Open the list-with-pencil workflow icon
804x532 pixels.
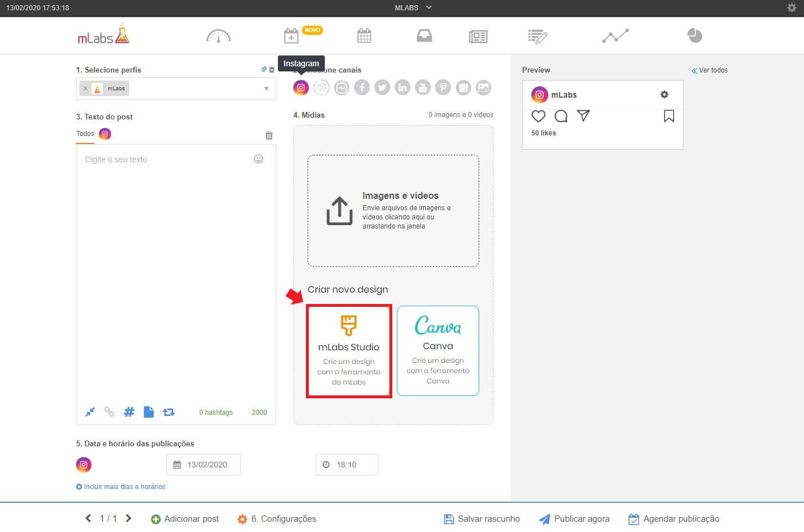538,37
